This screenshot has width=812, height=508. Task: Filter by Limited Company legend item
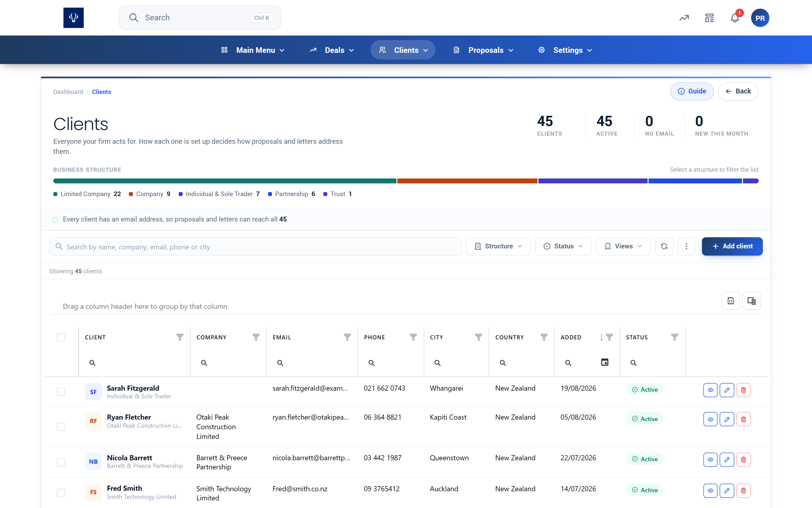tap(87, 194)
